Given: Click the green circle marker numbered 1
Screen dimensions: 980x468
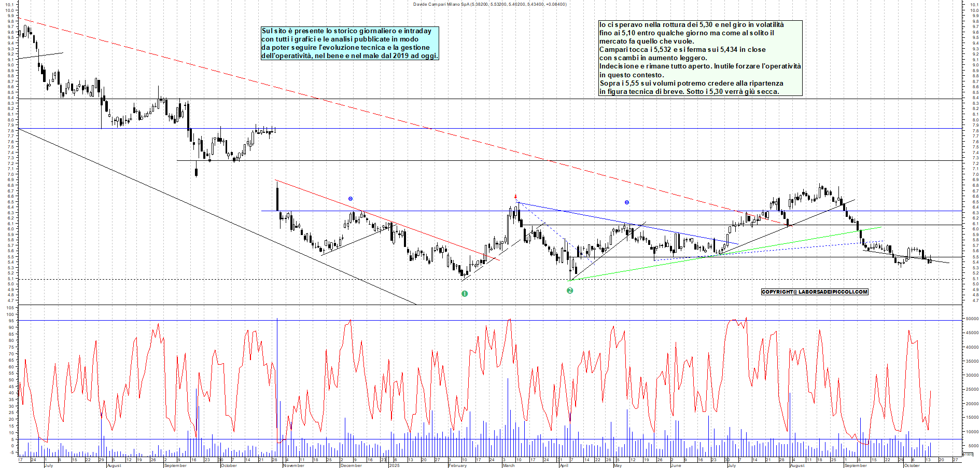Looking at the screenshot, I should [x=465, y=294].
